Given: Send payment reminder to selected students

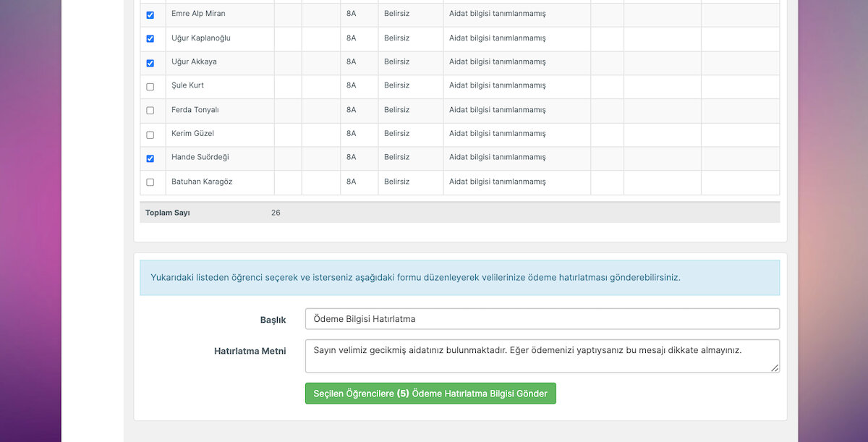Looking at the screenshot, I should click(430, 394).
